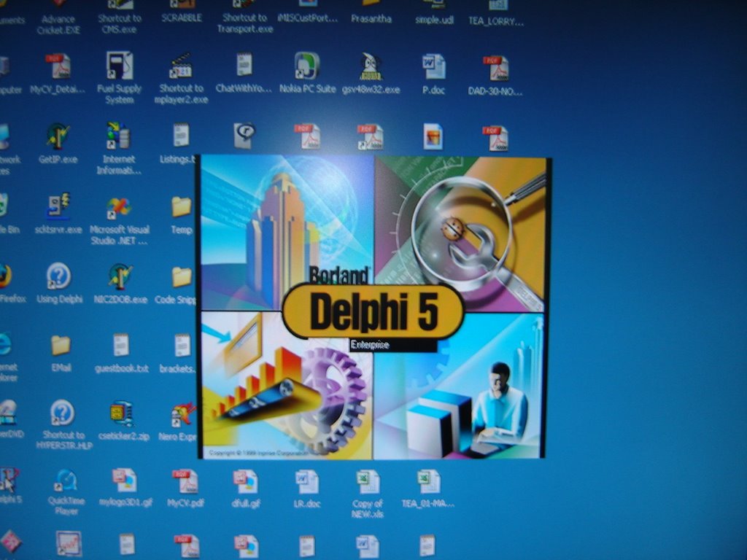The image size is (747, 560).
Task: Select the TEA_01-MA... Excel file icon
Action: pyautogui.click(x=427, y=481)
